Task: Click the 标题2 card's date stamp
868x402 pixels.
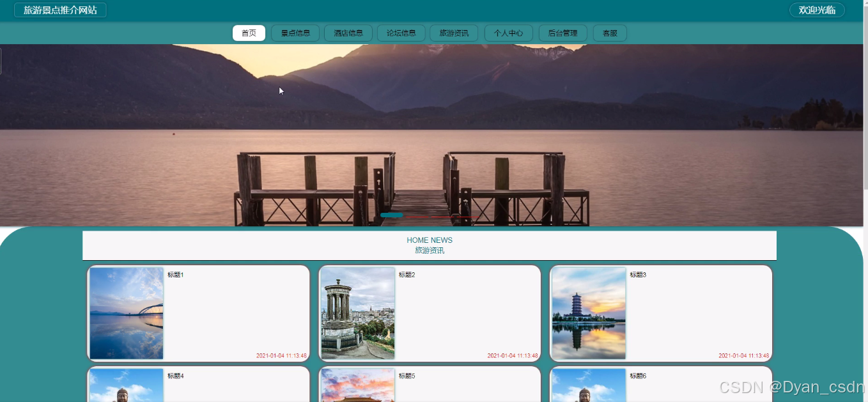Action: [x=513, y=356]
